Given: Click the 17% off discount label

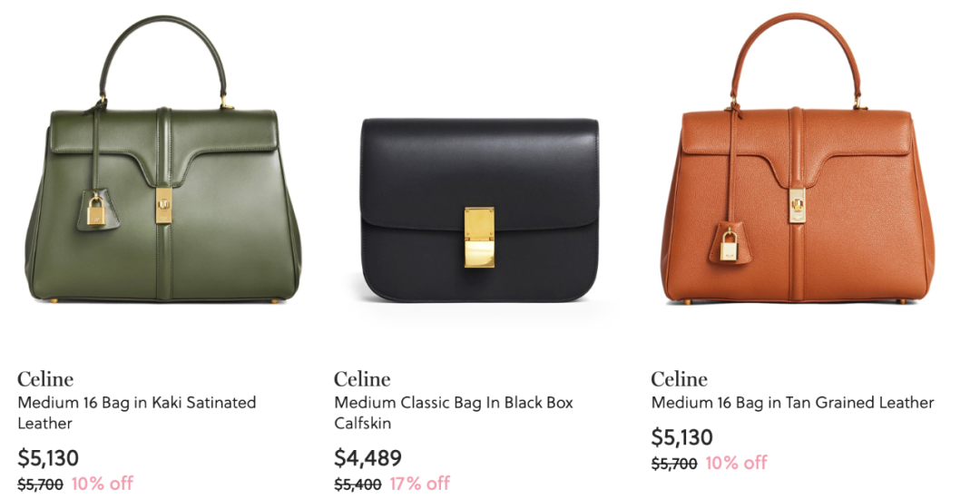Looking at the screenshot, I should 420,484.
